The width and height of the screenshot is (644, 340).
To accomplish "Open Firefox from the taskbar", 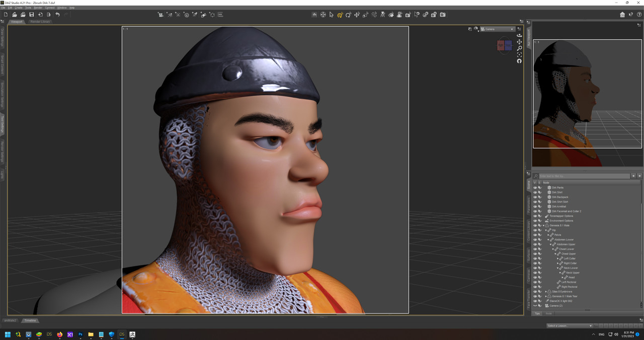I will [60, 334].
